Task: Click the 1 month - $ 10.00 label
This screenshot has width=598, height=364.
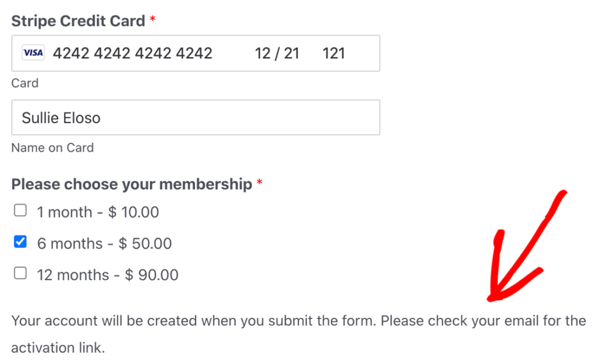Action: click(x=98, y=211)
